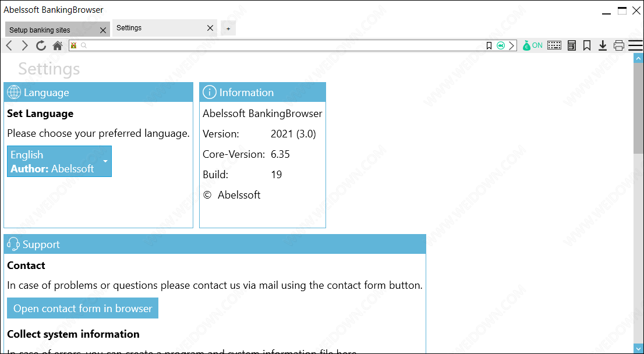Click Open contact form in browser
Viewport: 644px width, 354px height.
tap(83, 309)
